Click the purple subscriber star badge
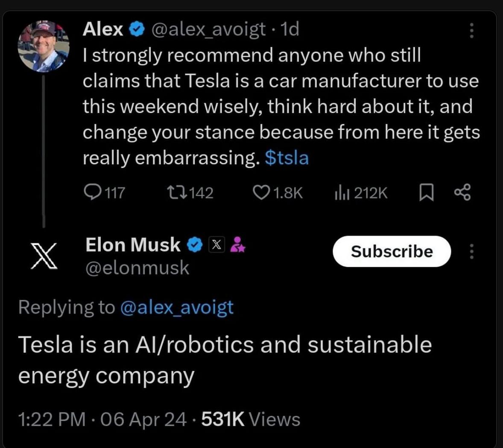The height and width of the screenshot is (448, 503). pos(237,245)
